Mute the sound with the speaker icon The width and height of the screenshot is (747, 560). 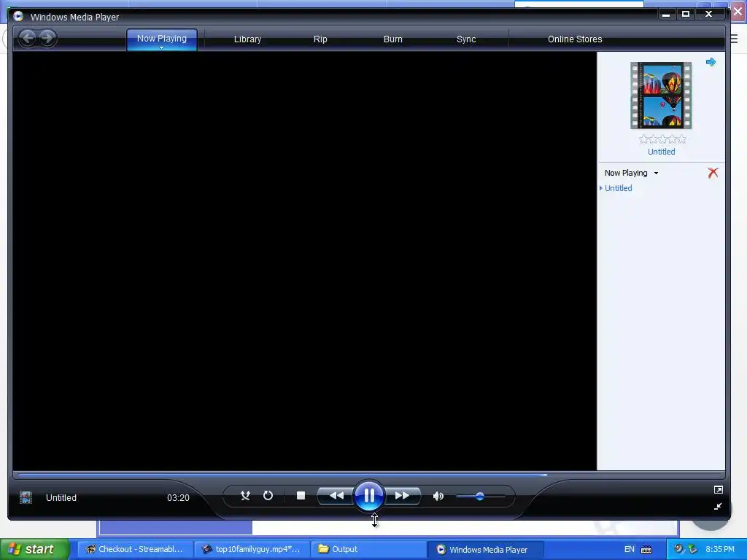pyautogui.click(x=438, y=496)
